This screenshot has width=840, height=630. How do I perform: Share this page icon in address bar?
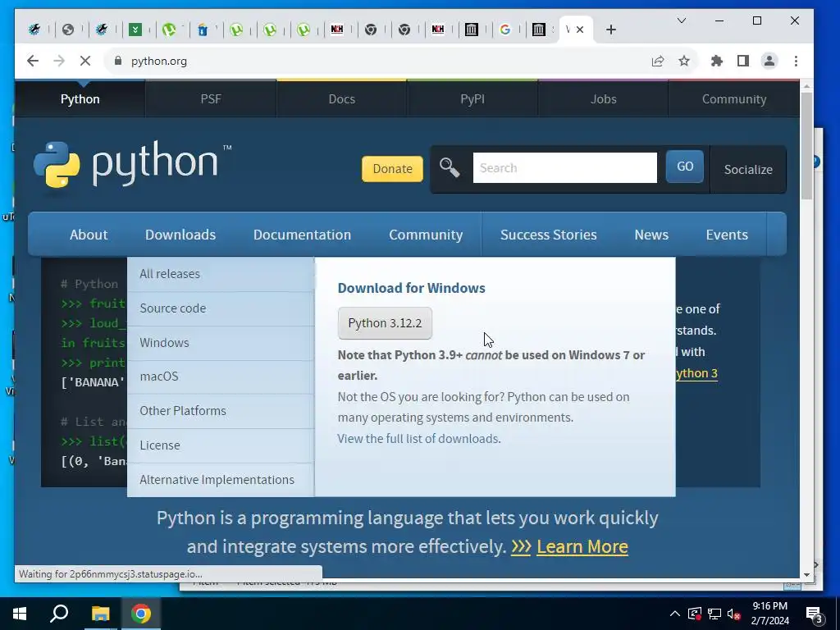[658, 61]
